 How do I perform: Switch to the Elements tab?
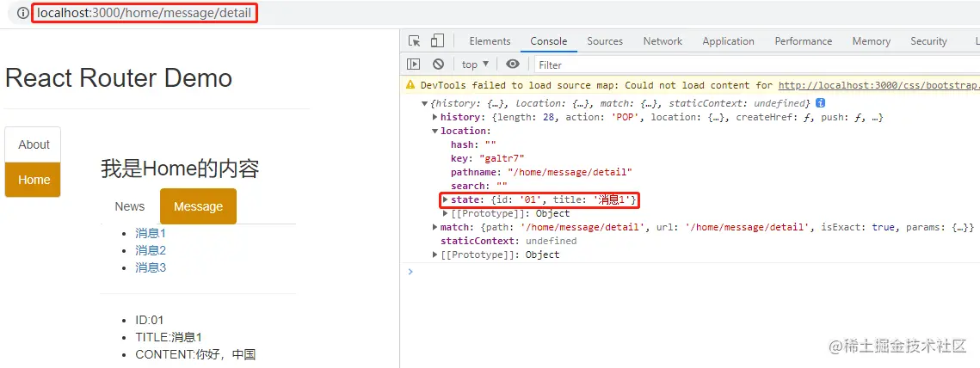490,41
